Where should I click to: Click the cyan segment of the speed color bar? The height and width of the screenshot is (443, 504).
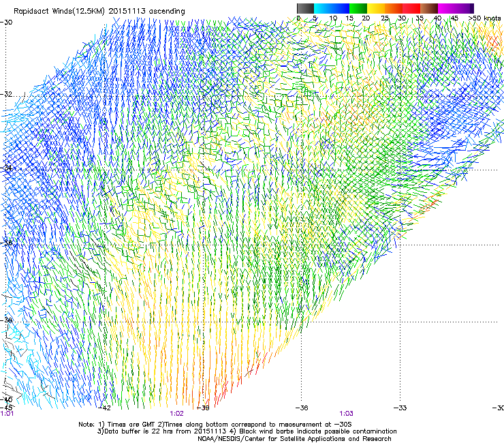pos(323,8)
